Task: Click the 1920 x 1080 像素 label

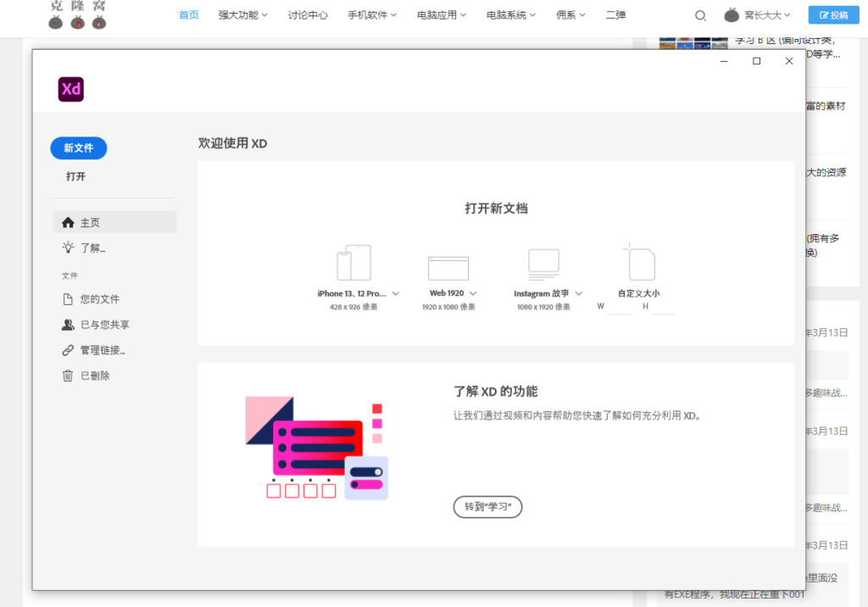Action: 448,307
